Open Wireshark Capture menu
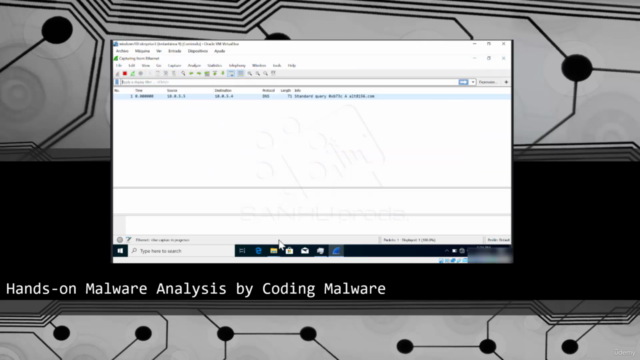 (175, 65)
